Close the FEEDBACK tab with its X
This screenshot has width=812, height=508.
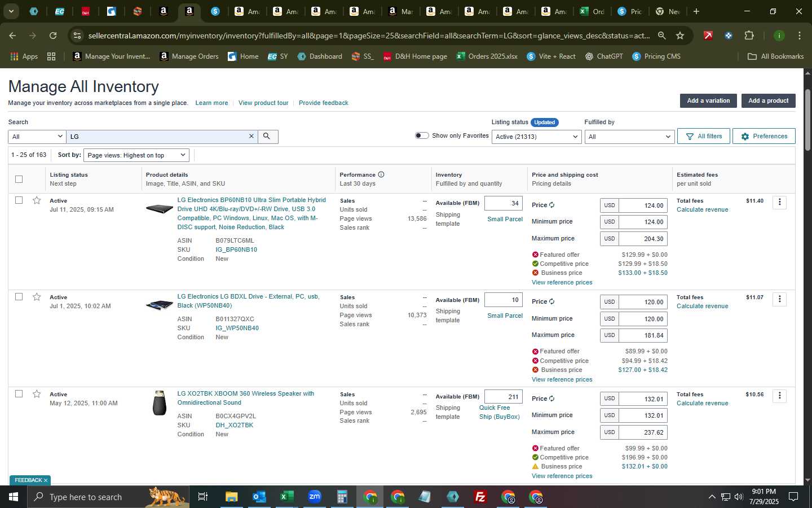(x=46, y=480)
